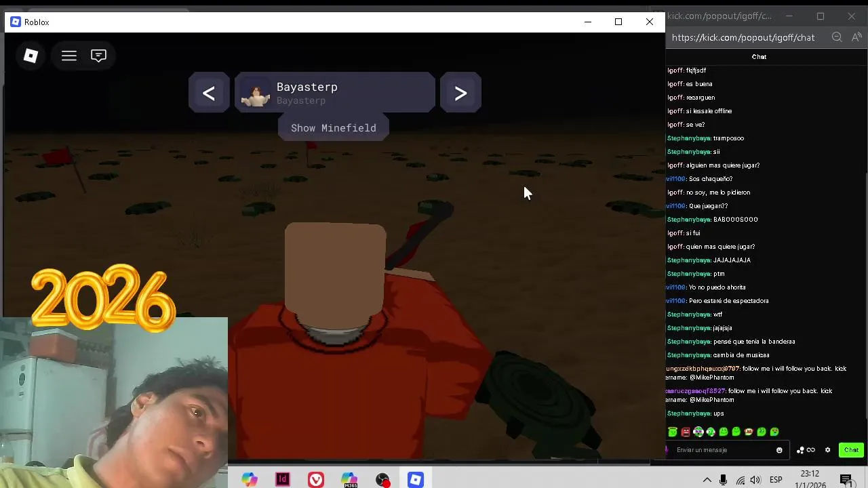Spectate next player with right arrow
The width and height of the screenshot is (868, 488).
(460, 93)
